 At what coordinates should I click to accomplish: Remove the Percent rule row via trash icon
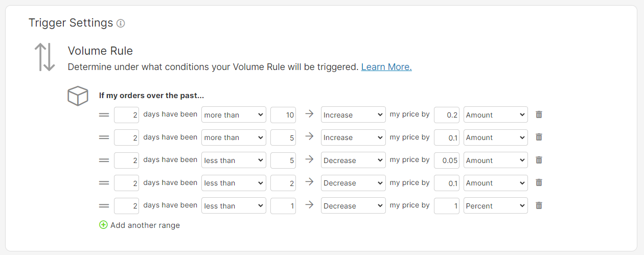[539, 205]
